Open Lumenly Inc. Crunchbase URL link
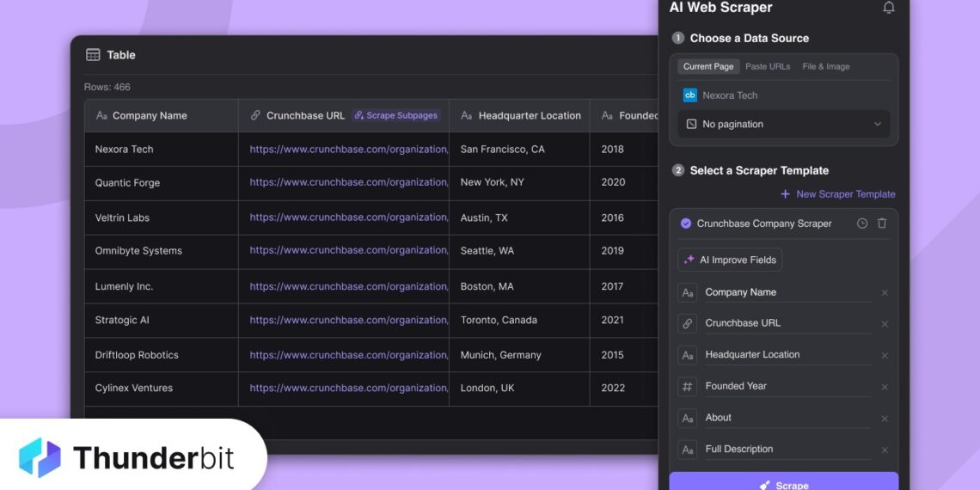This screenshot has width=980, height=490. (x=349, y=286)
